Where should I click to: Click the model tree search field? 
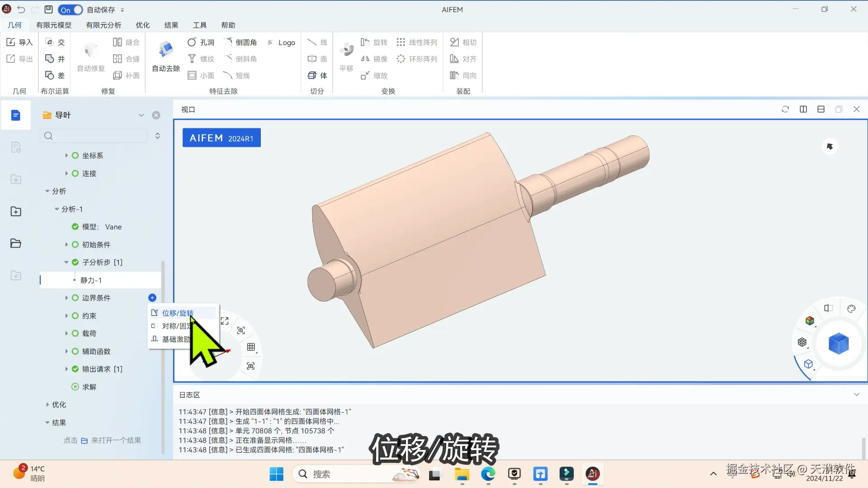[x=95, y=136]
